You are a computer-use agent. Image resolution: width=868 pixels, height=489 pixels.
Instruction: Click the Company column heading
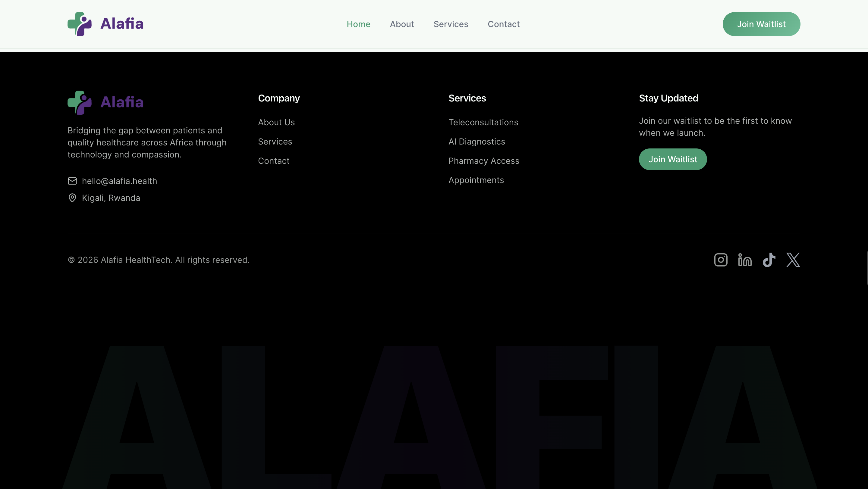pyautogui.click(x=279, y=98)
